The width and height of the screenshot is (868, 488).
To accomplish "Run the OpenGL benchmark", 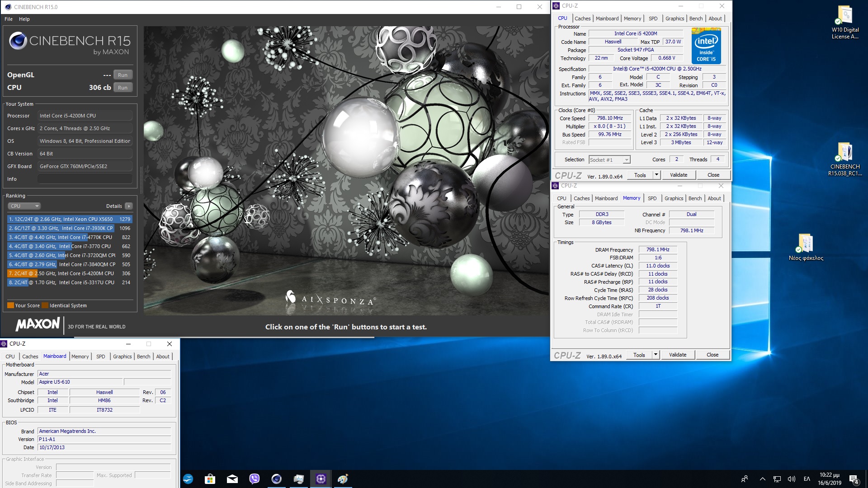I will tap(123, 75).
